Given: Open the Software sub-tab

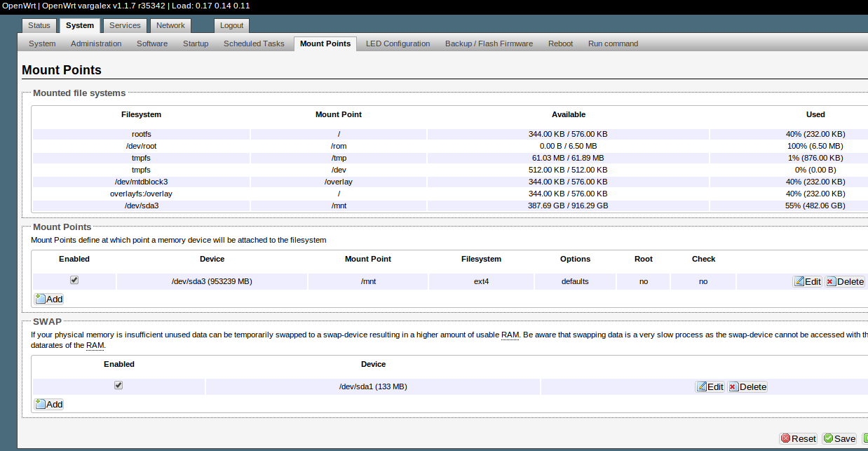Looking at the screenshot, I should [x=152, y=43].
